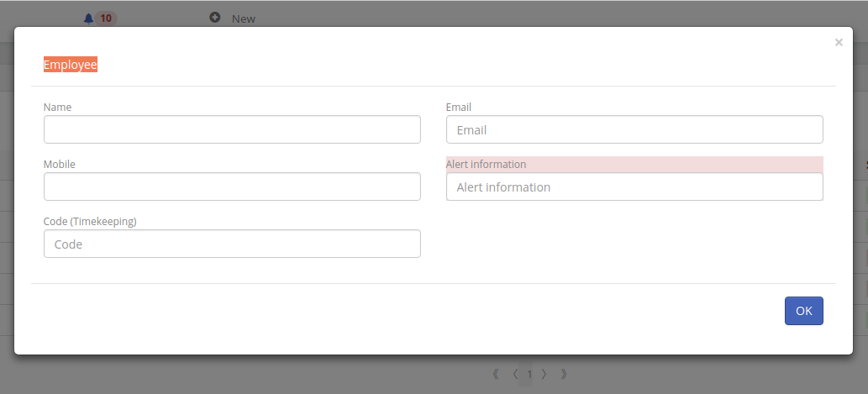868x394 pixels.
Task: Go to first page with double-left chevron
Action: [496, 374]
